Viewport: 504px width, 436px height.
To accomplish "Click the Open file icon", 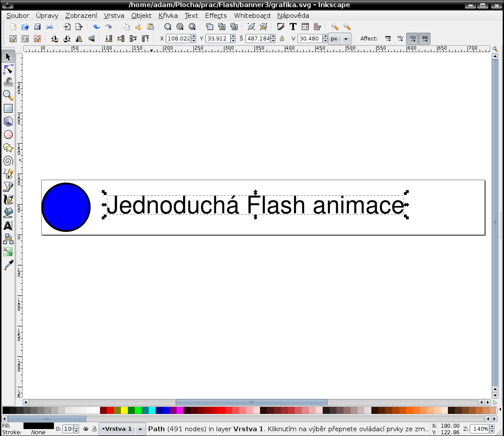I will tap(25, 27).
